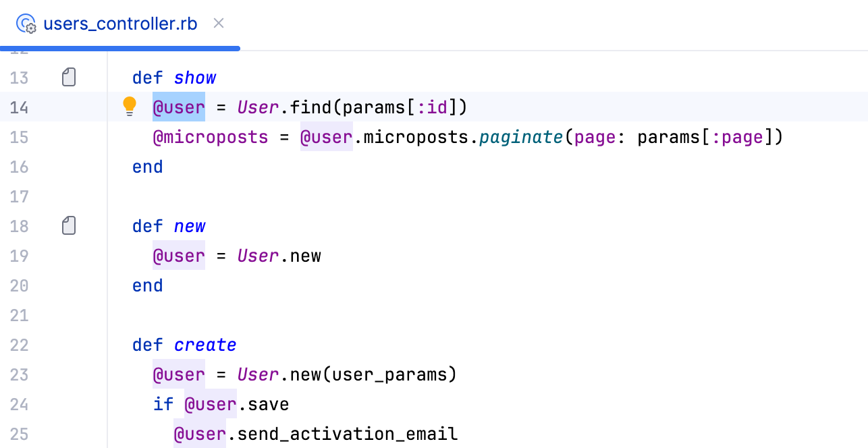Select the paginate method call on line 15
The width and height of the screenshot is (868, 448).
pos(521,137)
